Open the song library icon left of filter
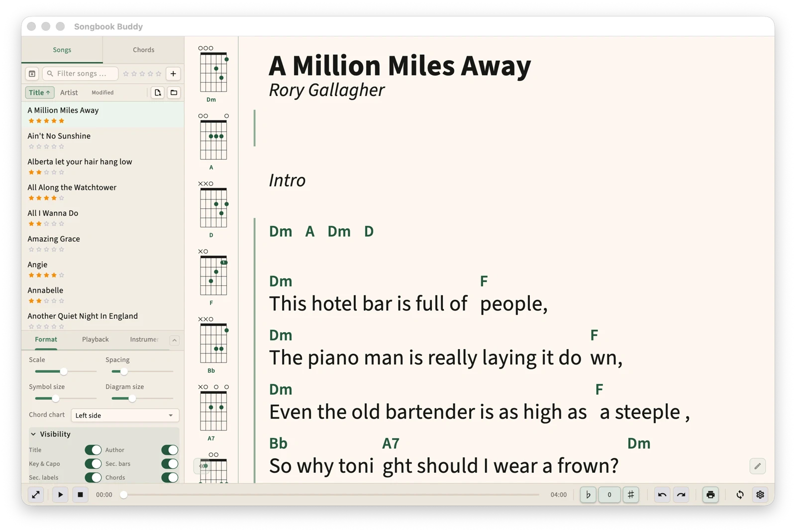The height and width of the screenshot is (532, 796). (32, 74)
